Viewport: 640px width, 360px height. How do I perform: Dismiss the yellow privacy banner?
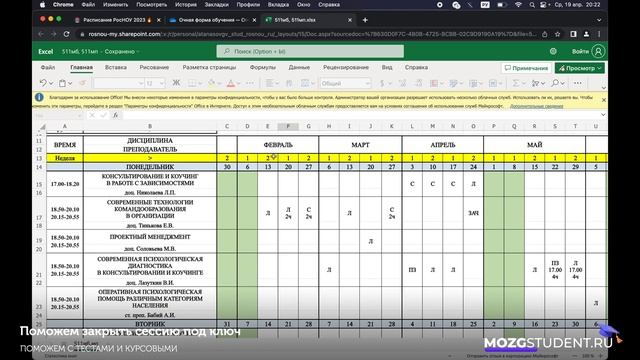[604, 100]
